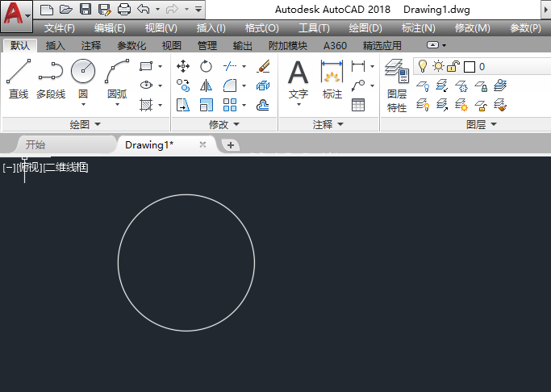The image size is (551, 392).
Task: Expand the 绘图 panel dropdown
Action: [86, 125]
